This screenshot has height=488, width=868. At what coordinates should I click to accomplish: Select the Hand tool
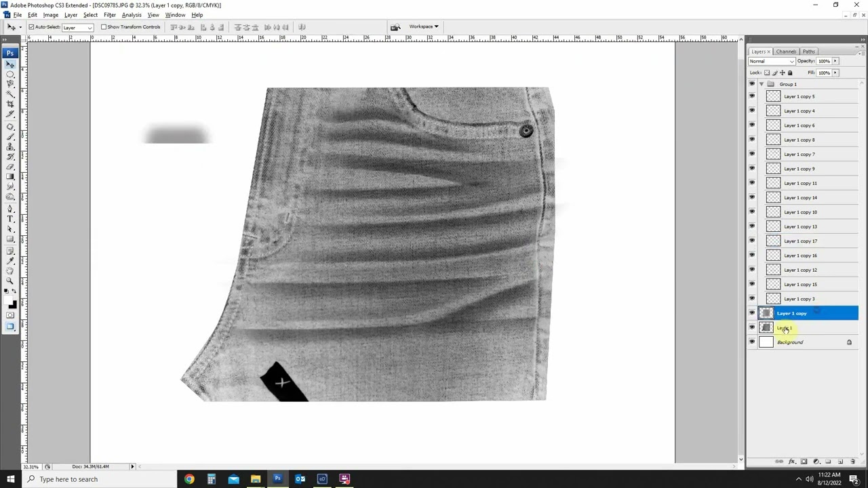coord(10,270)
